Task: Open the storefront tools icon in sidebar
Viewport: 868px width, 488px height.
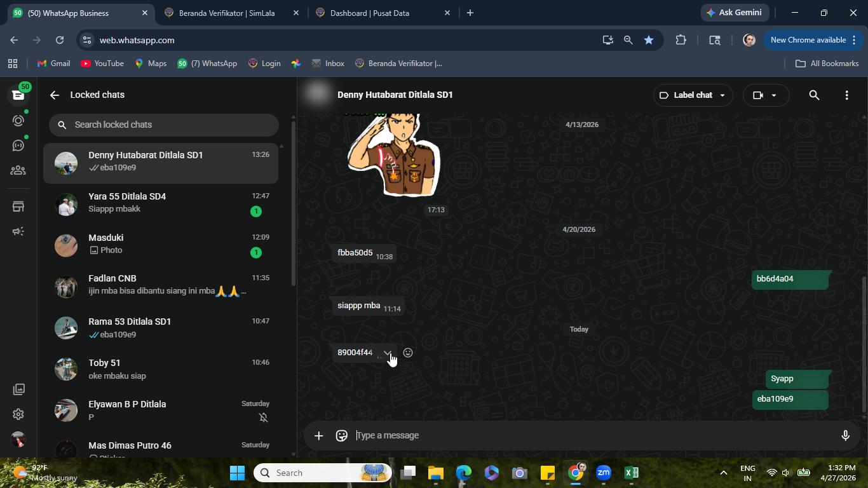Action: point(18,207)
